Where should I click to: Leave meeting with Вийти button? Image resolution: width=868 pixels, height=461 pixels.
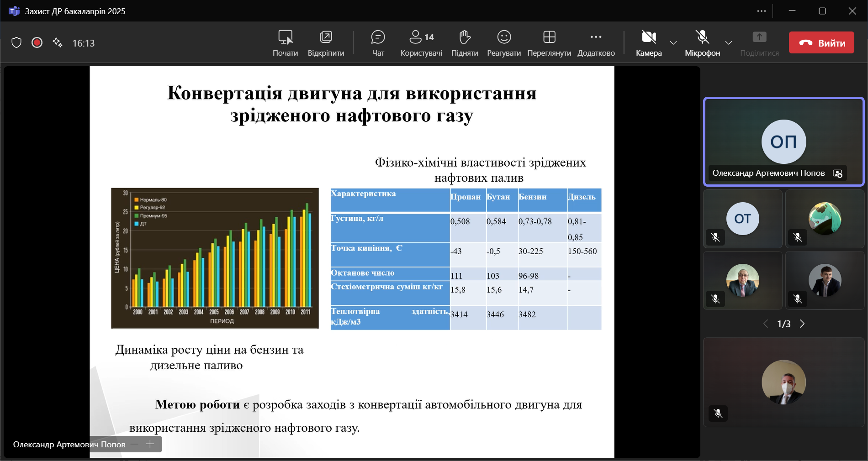(821, 43)
